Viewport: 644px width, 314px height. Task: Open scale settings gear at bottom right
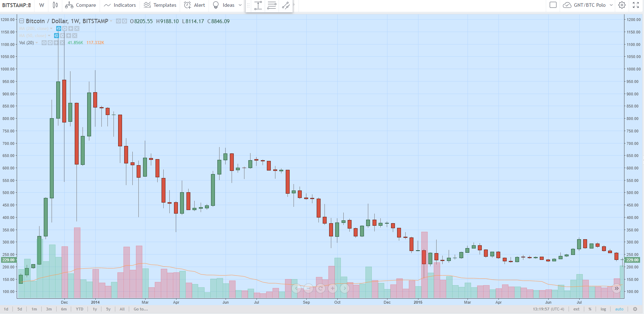tap(635, 309)
